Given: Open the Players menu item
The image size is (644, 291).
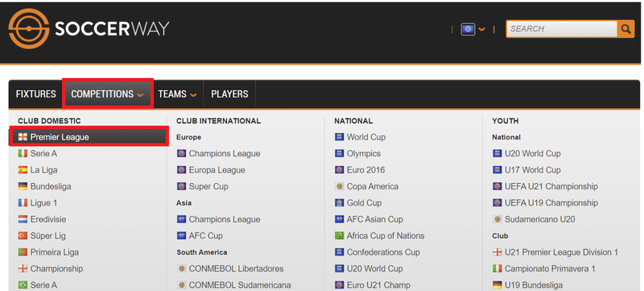Looking at the screenshot, I should coord(229,94).
